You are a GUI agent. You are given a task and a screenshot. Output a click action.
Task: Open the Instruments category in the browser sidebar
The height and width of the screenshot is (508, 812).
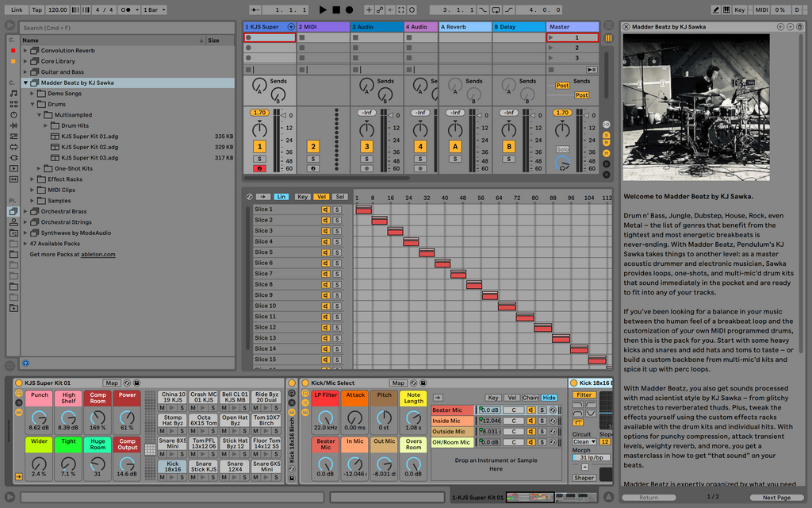click(x=13, y=114)
